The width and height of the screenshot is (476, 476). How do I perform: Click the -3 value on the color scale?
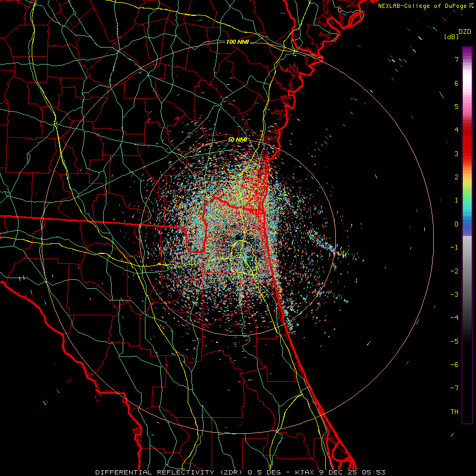(x=454, y=295)
